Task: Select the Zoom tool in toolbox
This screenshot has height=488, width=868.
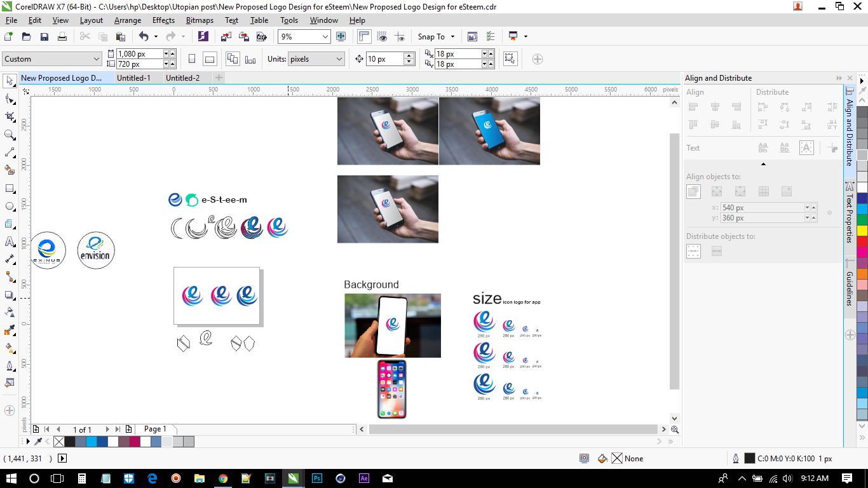Action: [x=10, y=135]
